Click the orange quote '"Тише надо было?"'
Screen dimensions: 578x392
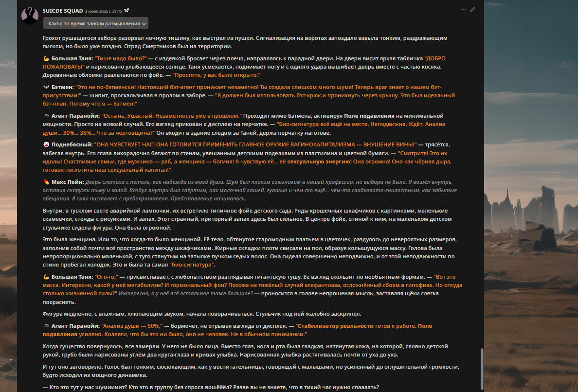(x=121, y=58)
